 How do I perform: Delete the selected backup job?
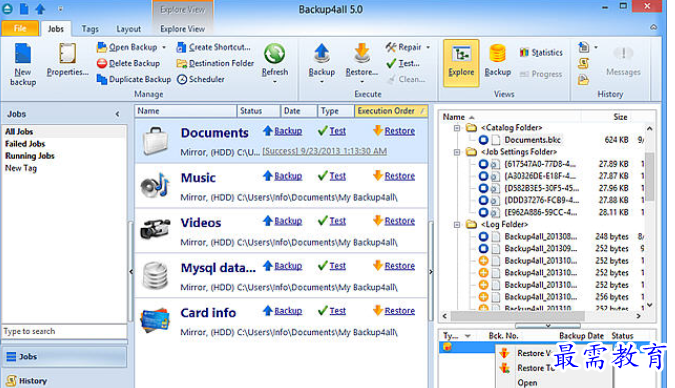point(128,63)
